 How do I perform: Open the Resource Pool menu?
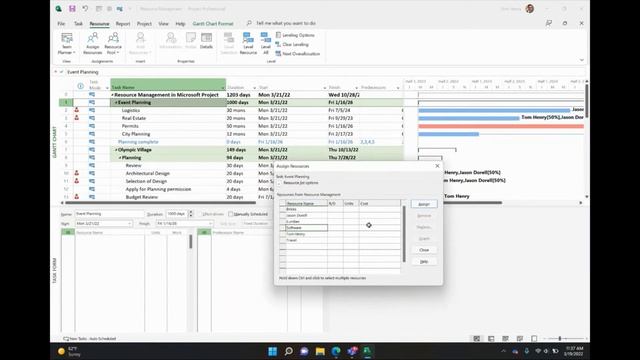[113, 44]
